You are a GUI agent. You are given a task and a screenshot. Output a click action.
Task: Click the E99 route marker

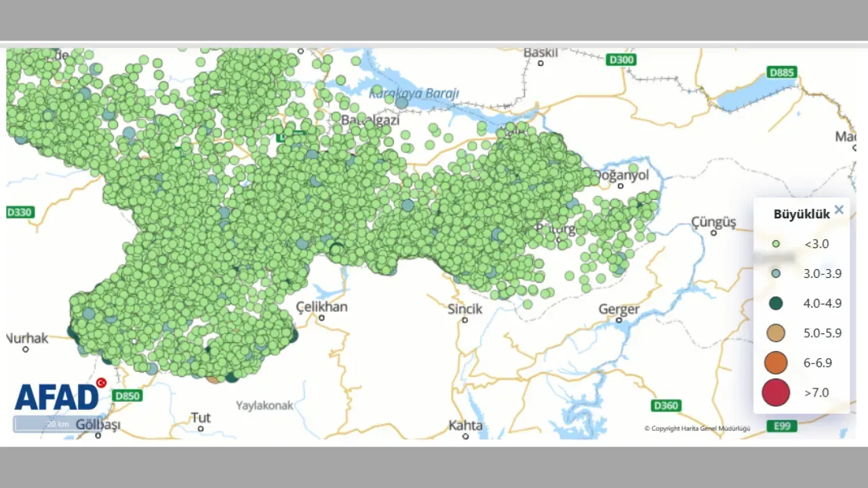coord(782,426)
